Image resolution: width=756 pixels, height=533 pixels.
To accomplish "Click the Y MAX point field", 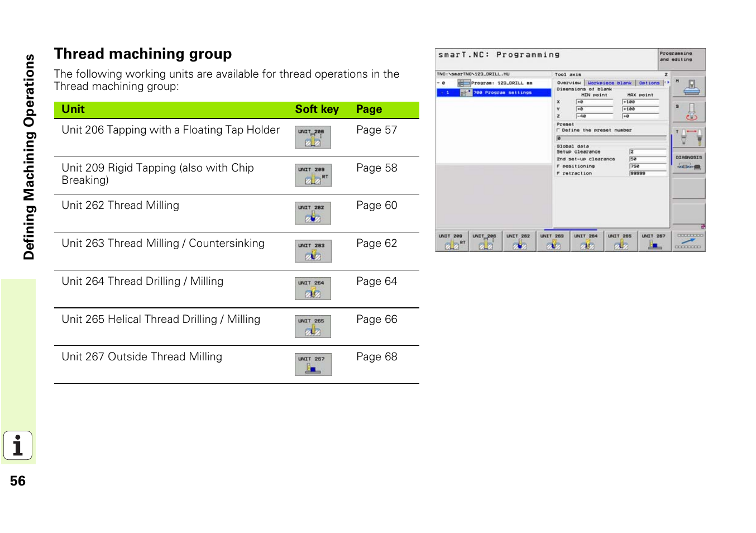I will tap(641, 110).
